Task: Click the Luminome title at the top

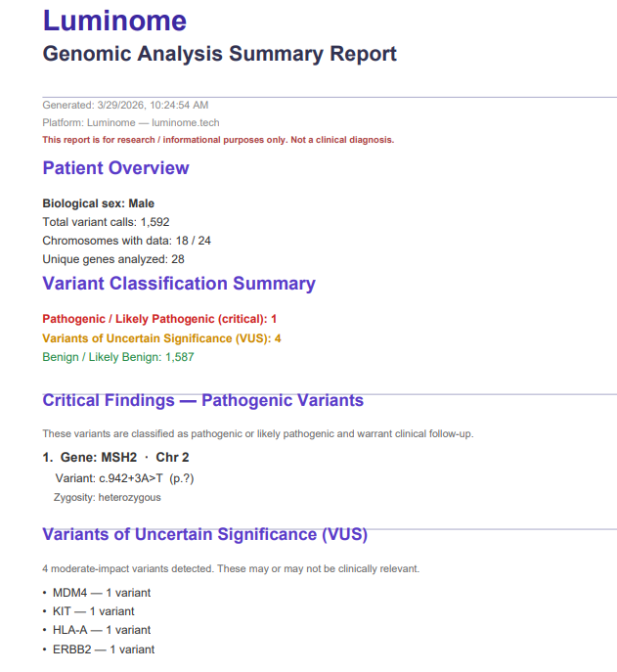Action: [x=114, y=21]
